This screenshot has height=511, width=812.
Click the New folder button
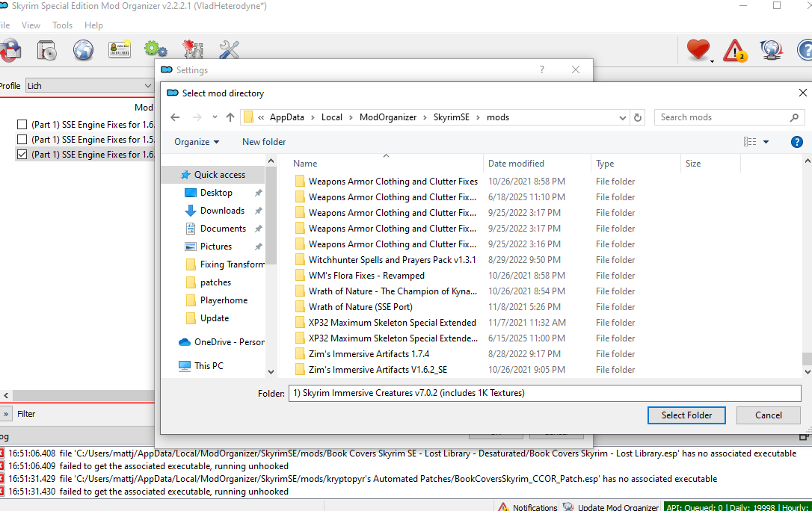(x=264, y=142)
